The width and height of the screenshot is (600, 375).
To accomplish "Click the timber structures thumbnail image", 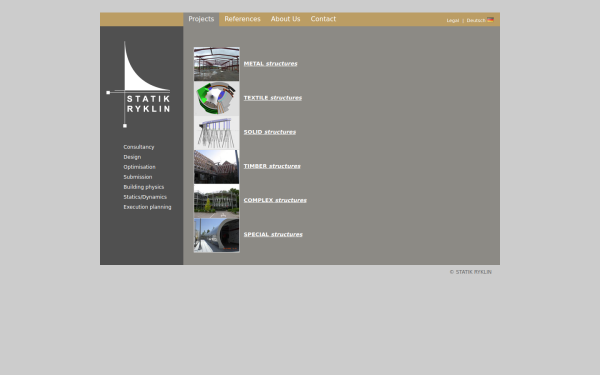I will point(217,166).
